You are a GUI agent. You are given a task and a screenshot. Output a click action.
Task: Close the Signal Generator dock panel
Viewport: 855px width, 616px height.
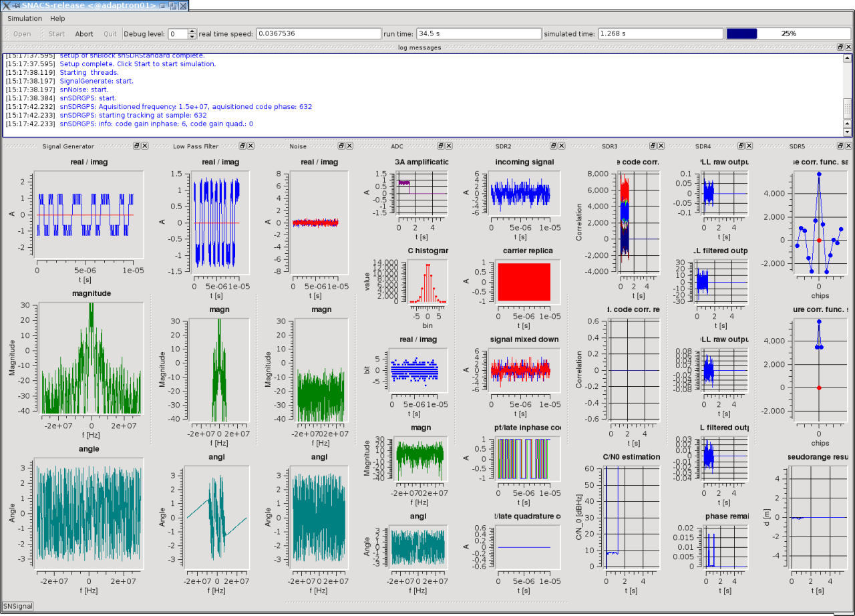pos(144,146)
